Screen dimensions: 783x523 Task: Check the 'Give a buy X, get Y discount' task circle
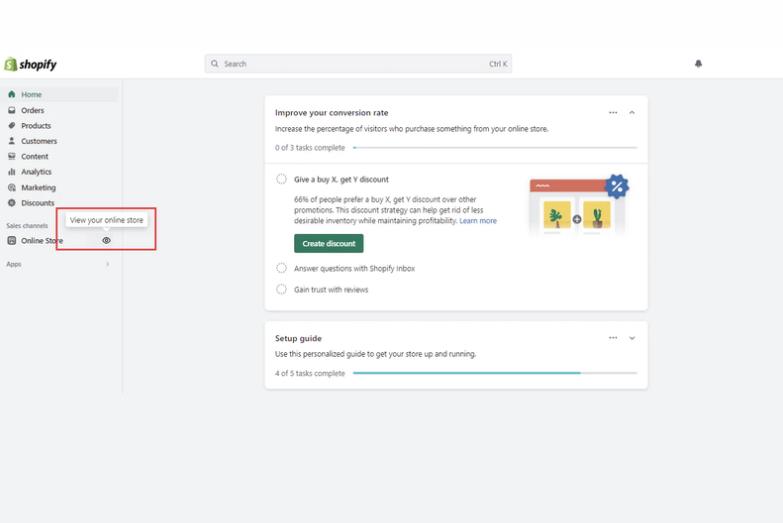(282, 180)
